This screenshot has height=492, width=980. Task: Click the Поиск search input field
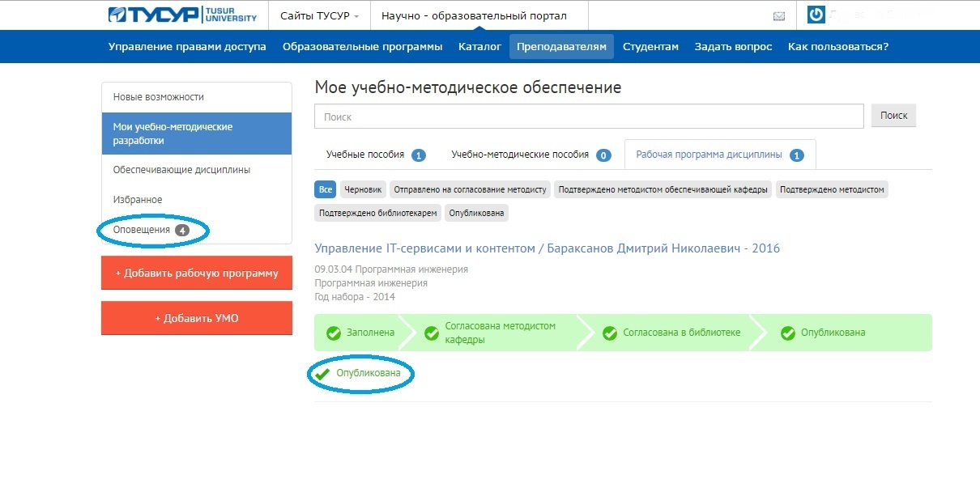coord(589,117)
